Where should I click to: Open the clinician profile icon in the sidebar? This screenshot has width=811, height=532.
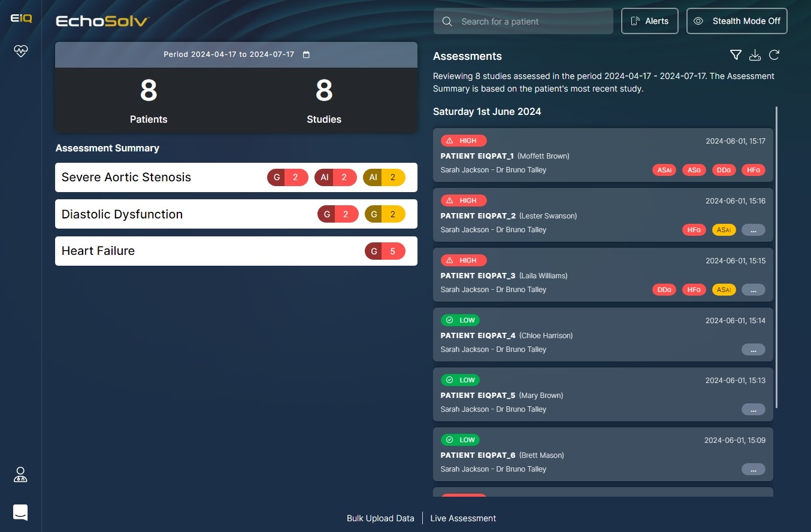(20, 475)
